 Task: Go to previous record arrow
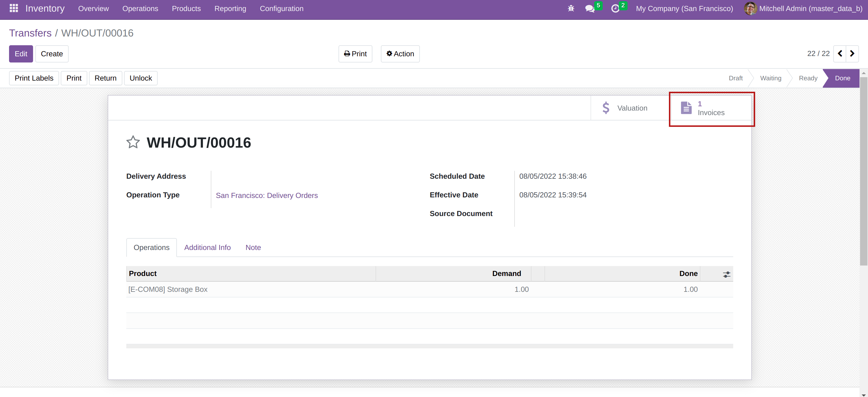click(x=840, y=54)
